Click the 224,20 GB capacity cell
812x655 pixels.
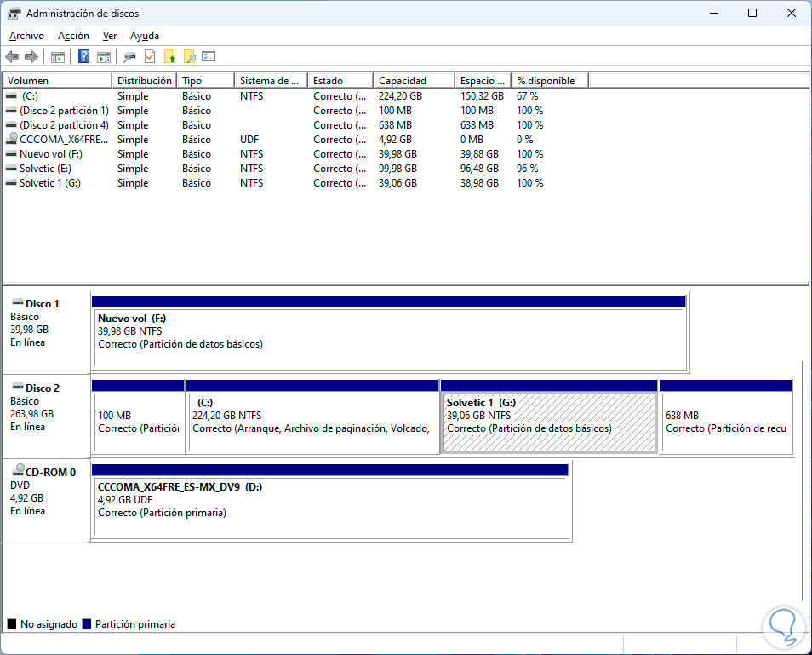(400, 96)
